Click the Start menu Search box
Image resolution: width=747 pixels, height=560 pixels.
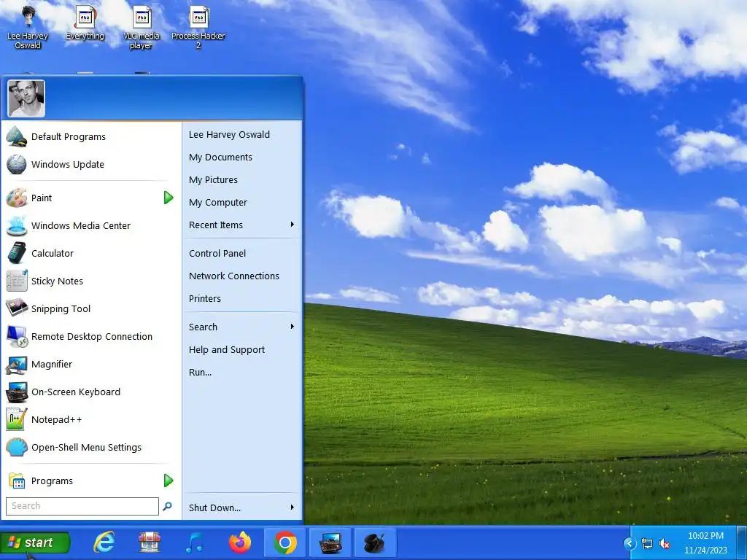pos(82,506)
